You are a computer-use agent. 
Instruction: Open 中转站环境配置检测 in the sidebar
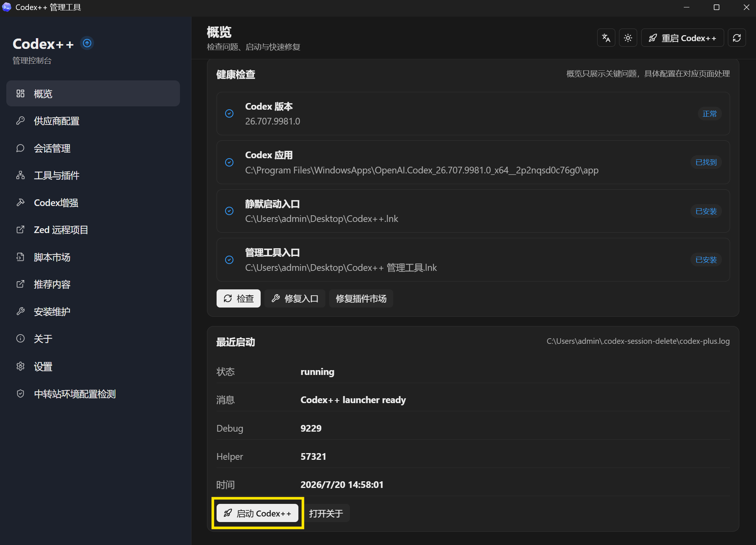click(x=93, y=394)
